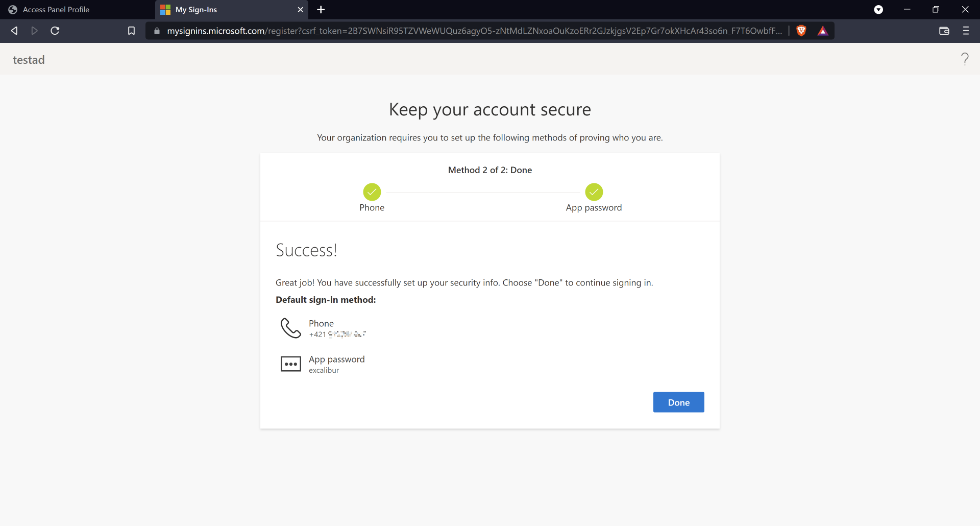Open the help question mark icon
The height and width of the screenshot is (526, 980).
click(x=964, y=59)
